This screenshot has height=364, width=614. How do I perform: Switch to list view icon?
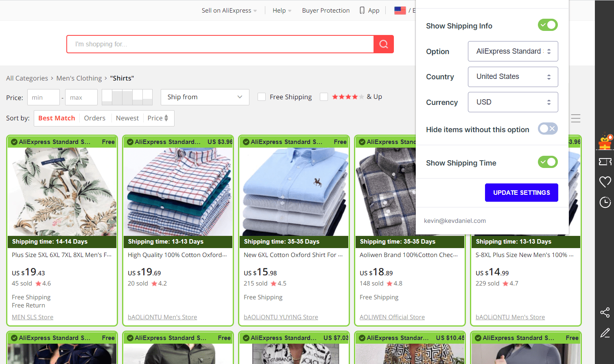(575, 118)
